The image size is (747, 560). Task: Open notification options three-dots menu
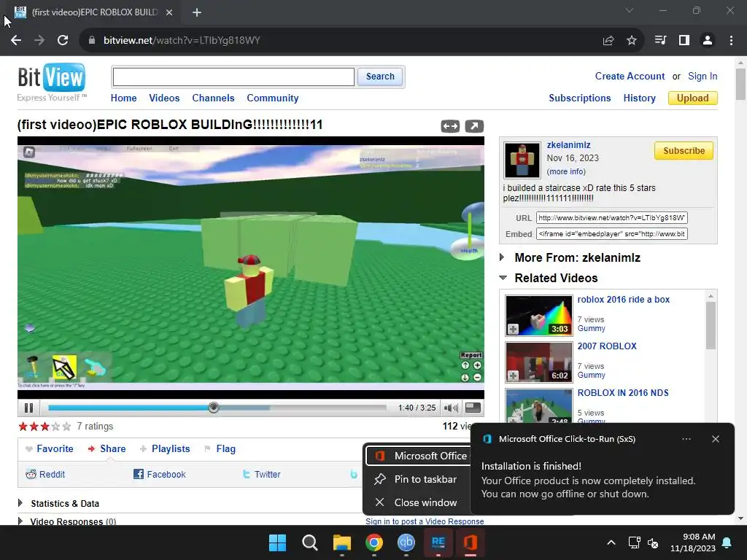[686, 439]
